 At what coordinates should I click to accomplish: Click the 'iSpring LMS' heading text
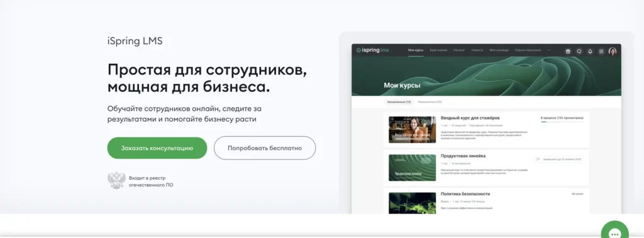[135, 41]
